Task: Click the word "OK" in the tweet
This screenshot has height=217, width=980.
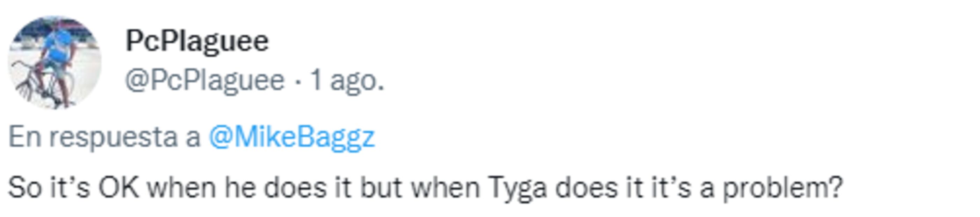Action: tap(119, 188)
